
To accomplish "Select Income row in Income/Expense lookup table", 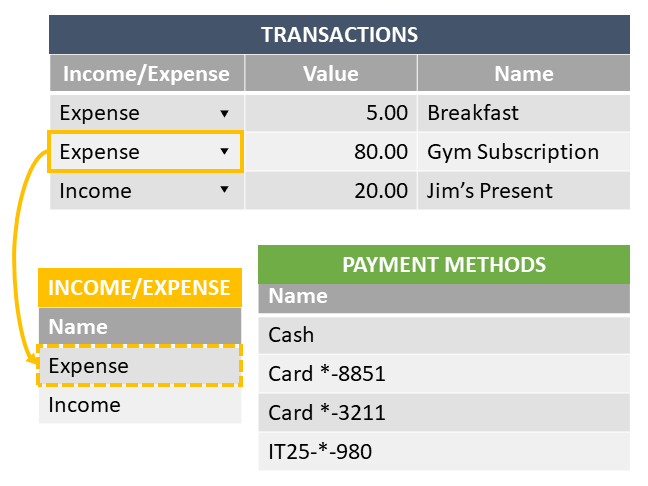I will click(140, 405).
